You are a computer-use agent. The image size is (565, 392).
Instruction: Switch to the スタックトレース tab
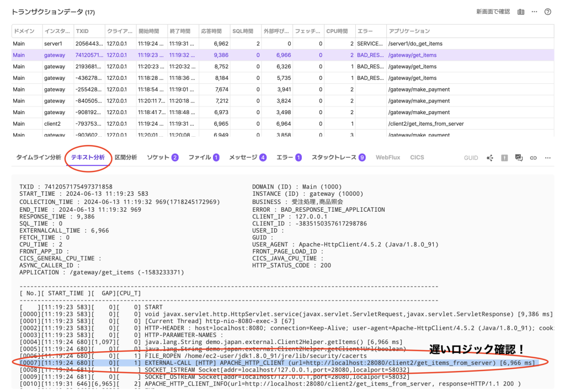point(338,157)
